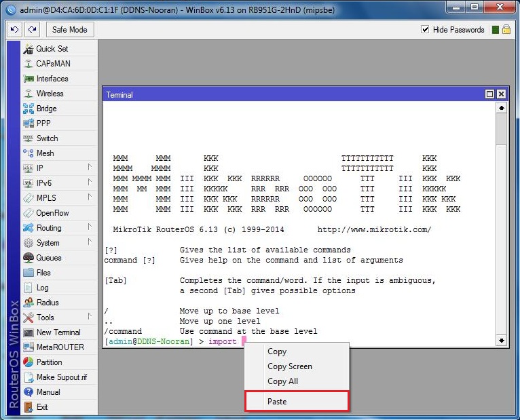Image resolution: width=520 pixels, height=420 pixels.
Task: Open Mesh via its icon
Action: click(29, 153)
